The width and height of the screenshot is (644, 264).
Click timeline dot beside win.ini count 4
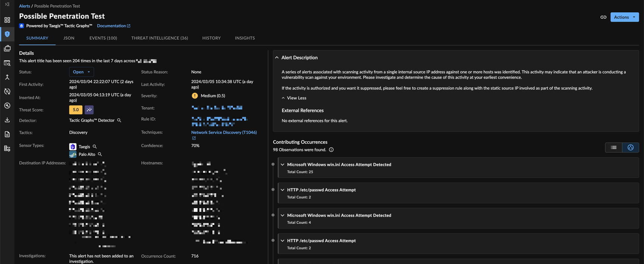(x=273, y=215)
